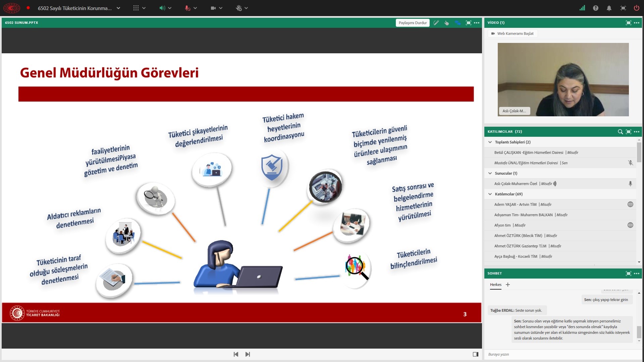Viewport: 644px width, 362px height.
Task: Click microphone icon beside Aslı Çolak
Action: (x=631, y=184)
